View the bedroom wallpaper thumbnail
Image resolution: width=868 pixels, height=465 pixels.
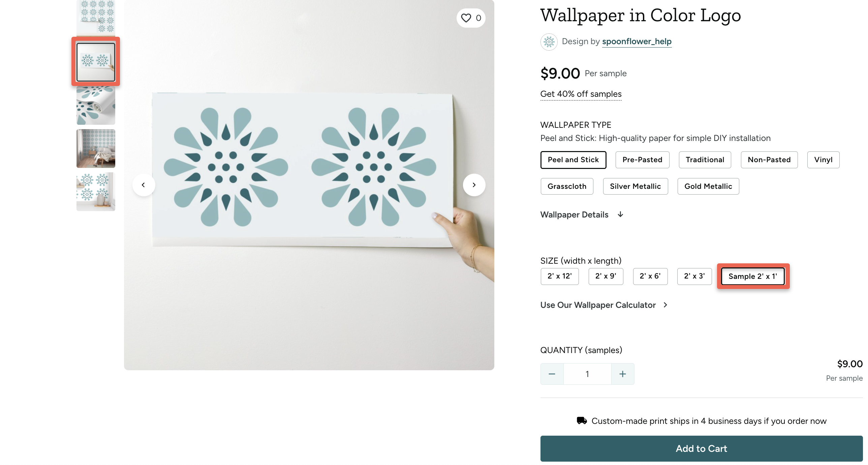pos(95,148)
